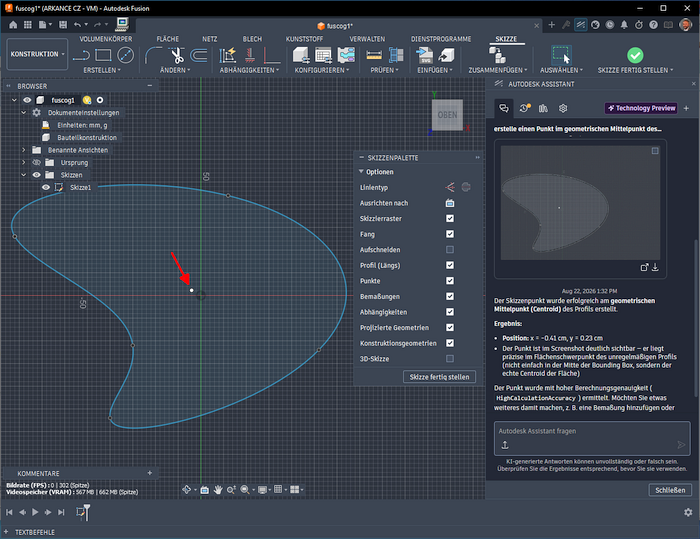Screen dimensions: 700x539
Task: Open the EINFÜGEN dropdown menu
Action: (435, 70)
